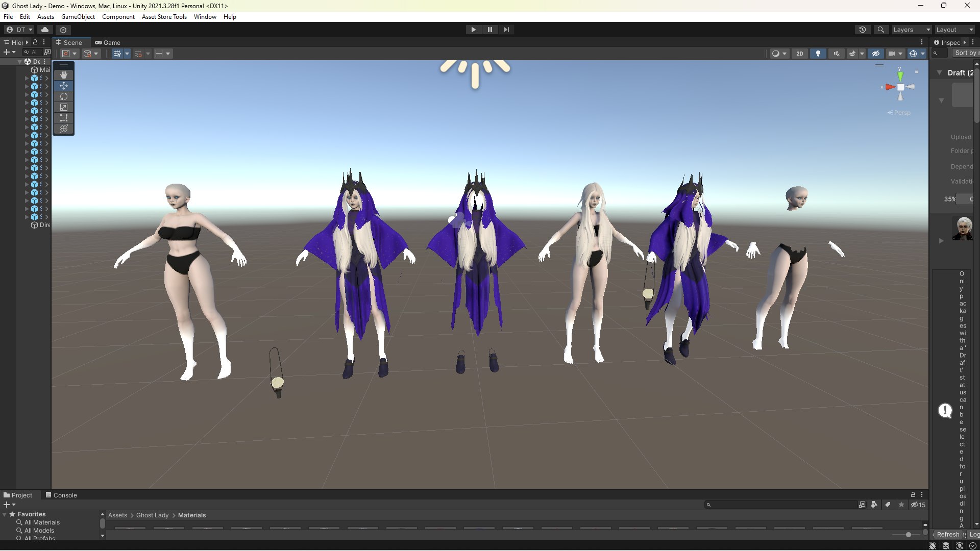Click auto-refresh check icon in status bar

pos(972,546)
